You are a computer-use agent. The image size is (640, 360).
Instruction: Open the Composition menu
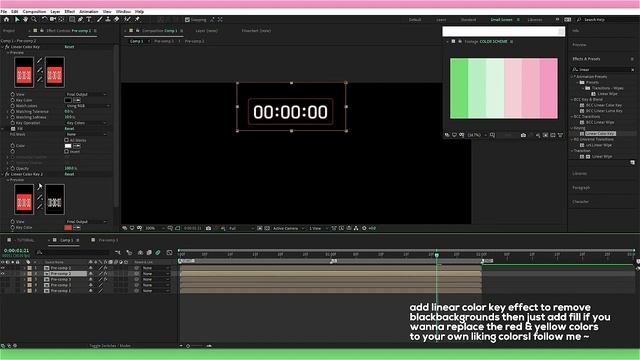(34, 11)
